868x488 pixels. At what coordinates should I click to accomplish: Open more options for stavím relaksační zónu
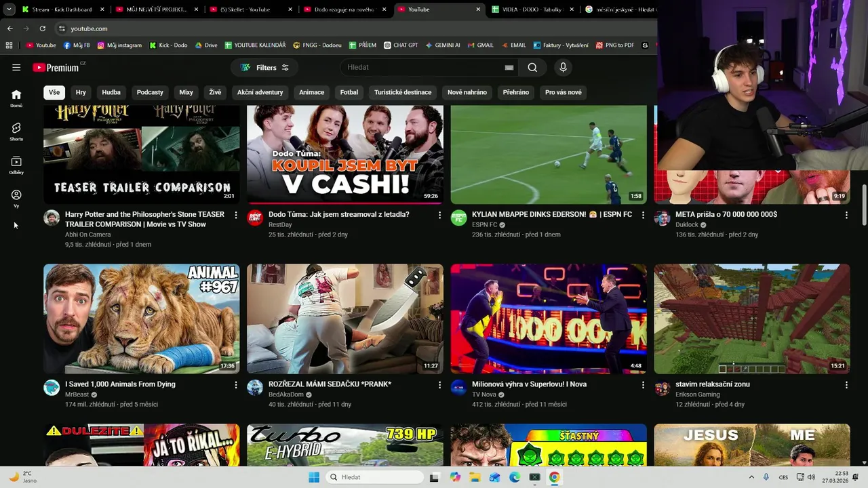pos(846,385)
